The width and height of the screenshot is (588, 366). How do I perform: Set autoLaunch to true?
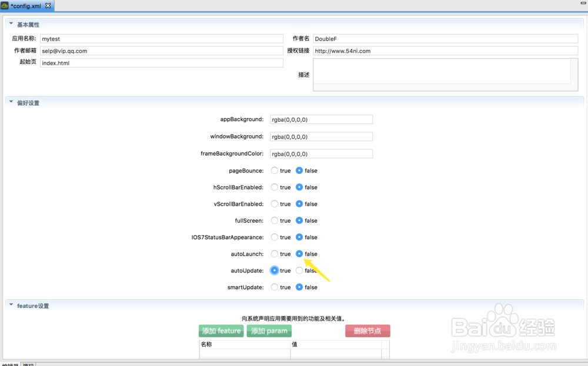[275, 254]
